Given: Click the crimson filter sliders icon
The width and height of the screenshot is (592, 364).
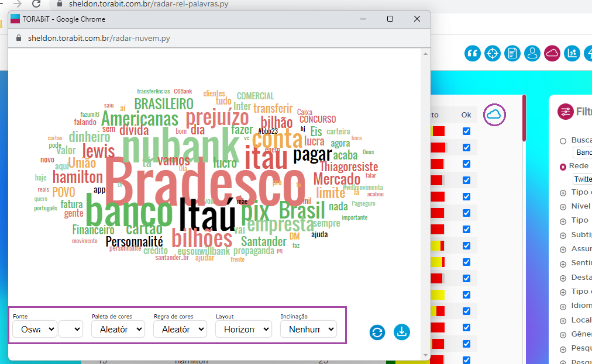Looking at the screenshot, I should pos(565,112).
